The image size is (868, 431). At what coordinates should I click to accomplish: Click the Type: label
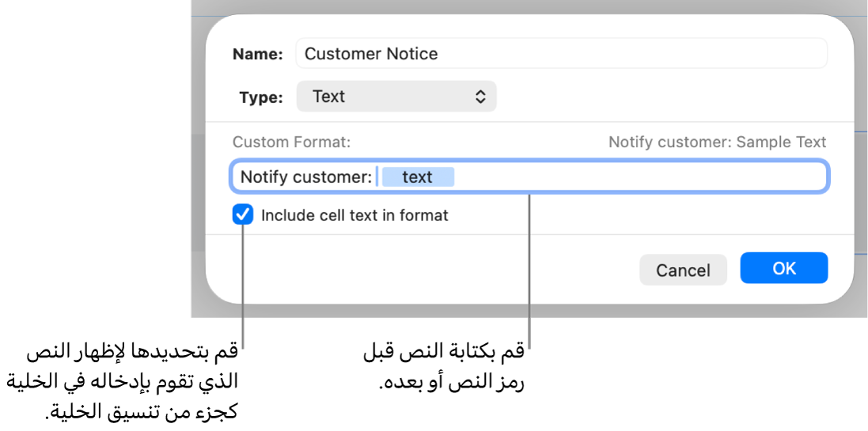coord(260,97)
